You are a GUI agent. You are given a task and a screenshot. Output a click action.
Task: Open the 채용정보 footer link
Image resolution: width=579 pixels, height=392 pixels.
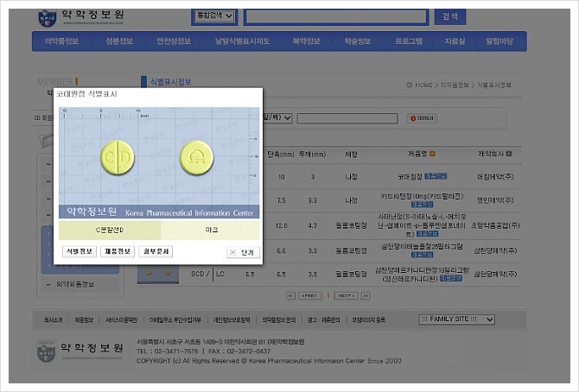[x=84, y=320]
